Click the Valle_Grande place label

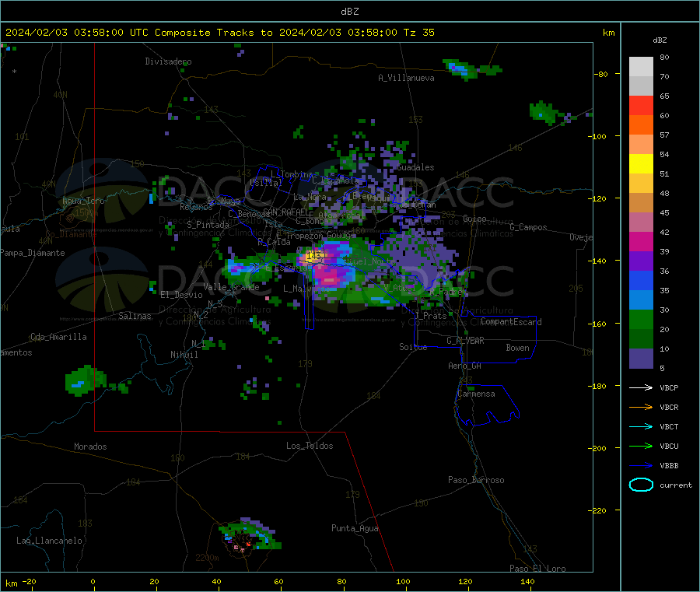pos(231,287)
